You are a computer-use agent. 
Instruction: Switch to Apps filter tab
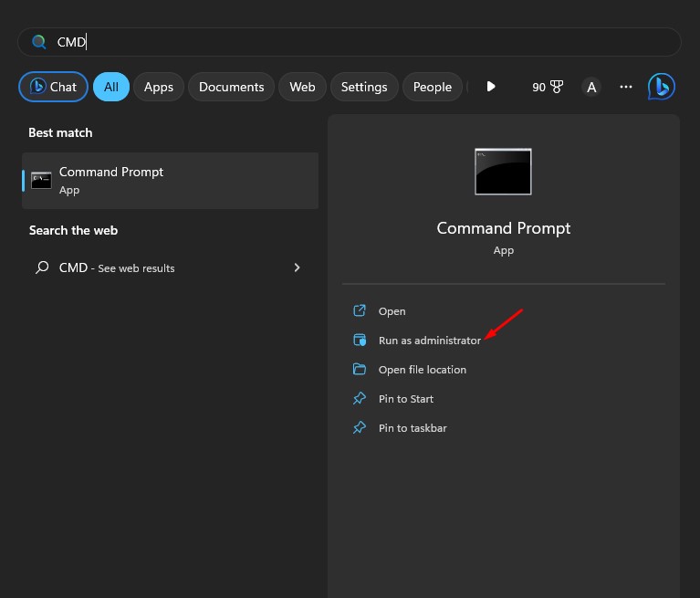coord(159,87)
